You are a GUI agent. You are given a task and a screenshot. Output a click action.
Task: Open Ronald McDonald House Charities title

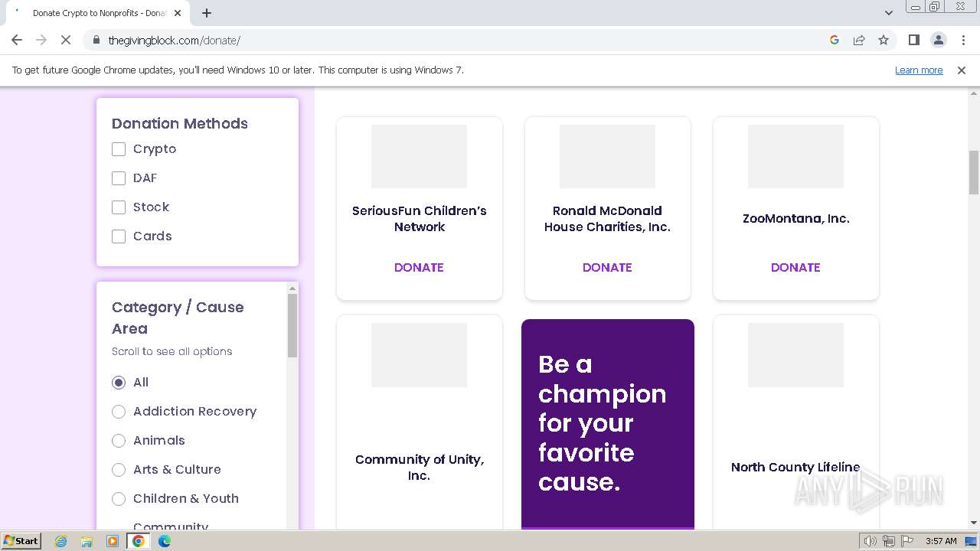tap(607, 219)
